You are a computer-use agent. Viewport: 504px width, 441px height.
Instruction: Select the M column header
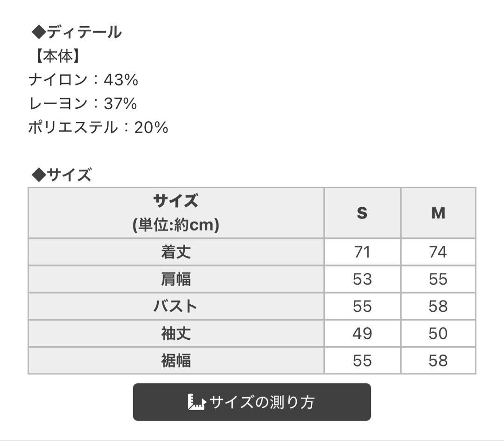pos(438,213)
